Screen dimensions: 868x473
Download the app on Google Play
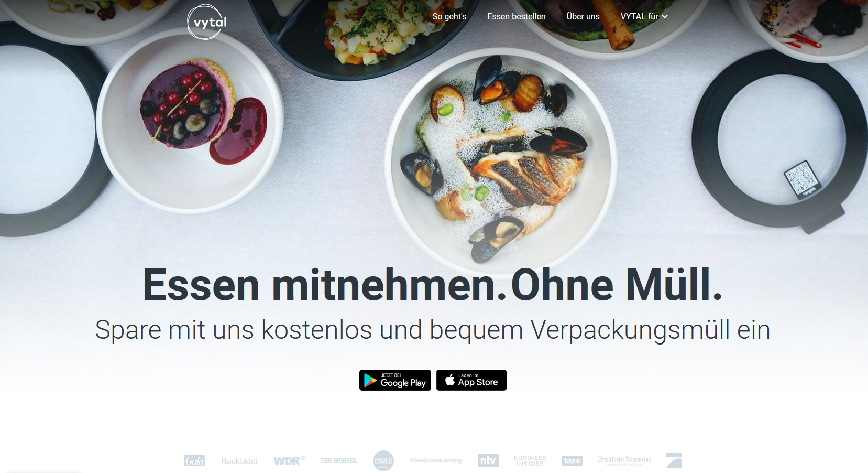coord(395,380)
